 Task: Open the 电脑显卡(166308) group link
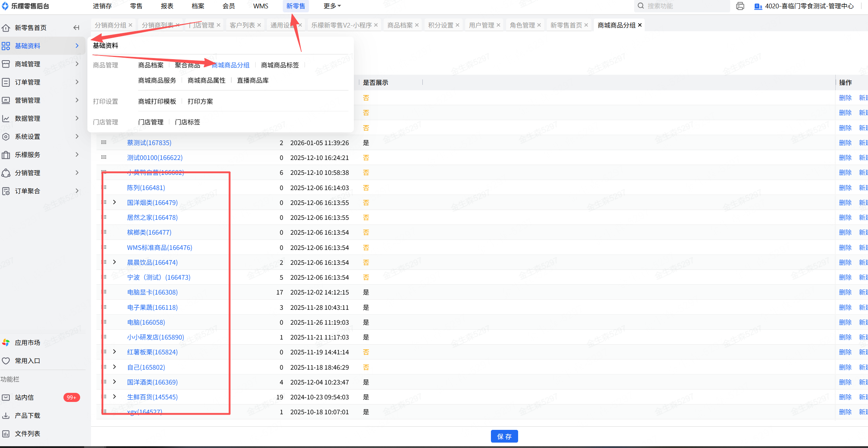(x=152, y=292)
